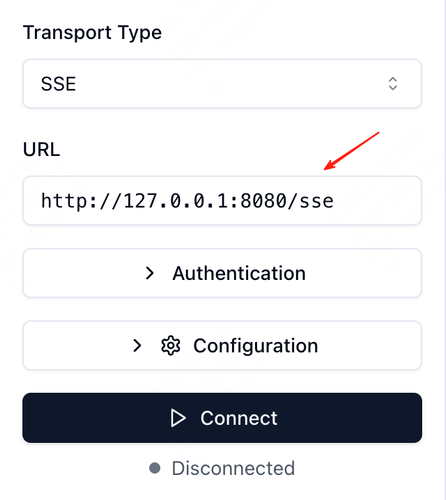
Task: Expand the Configuration section
Action: point(222,345)
